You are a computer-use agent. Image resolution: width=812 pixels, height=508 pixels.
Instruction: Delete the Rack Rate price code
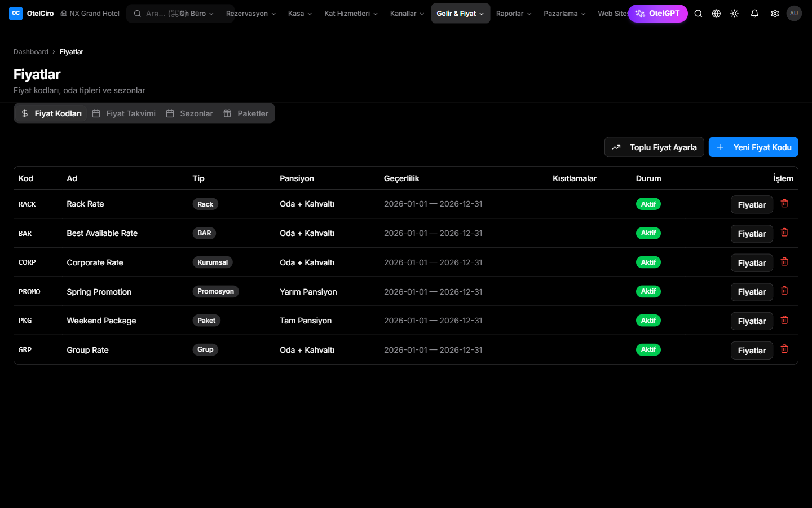784,204
